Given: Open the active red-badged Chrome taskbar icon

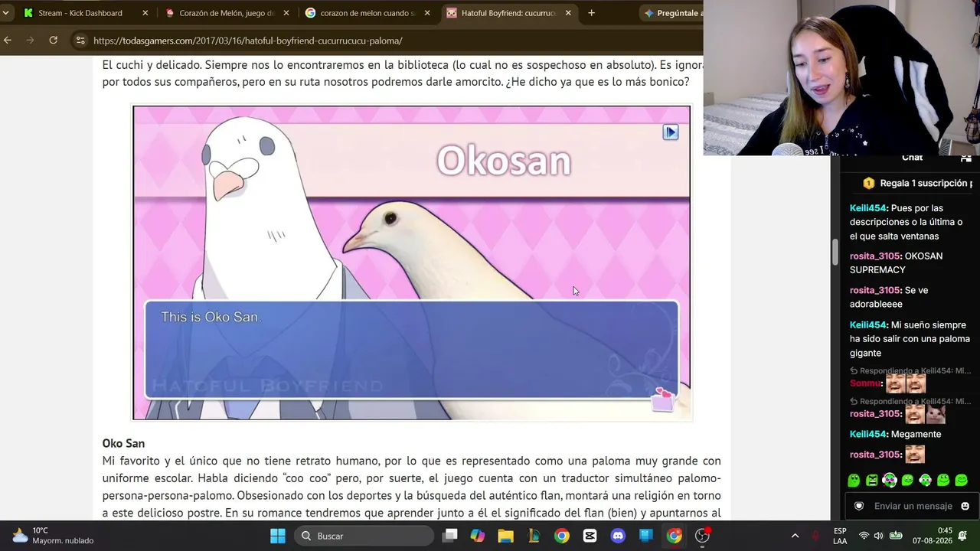Looking at the screenshot, I should click(x=675, y=536).
